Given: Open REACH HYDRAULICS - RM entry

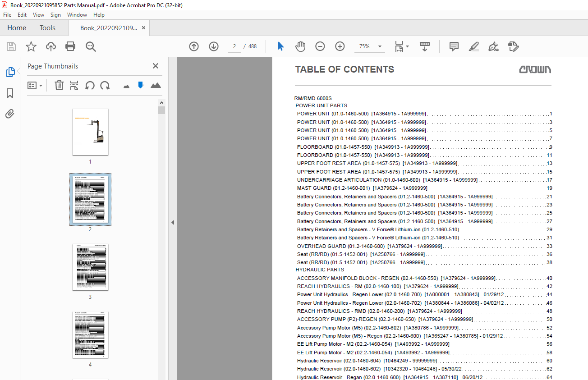Looking at the screenshot, I should (424, 286).
